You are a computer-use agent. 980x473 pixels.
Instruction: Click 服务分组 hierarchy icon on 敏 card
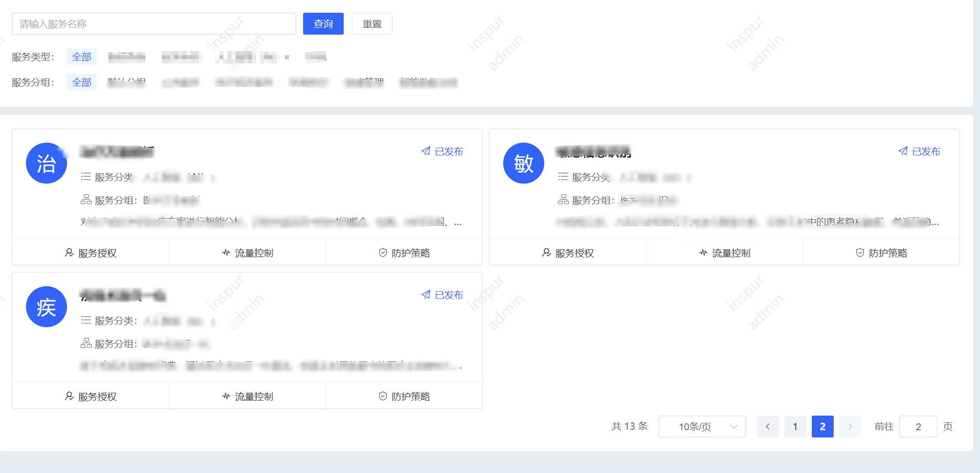point(563,200)
